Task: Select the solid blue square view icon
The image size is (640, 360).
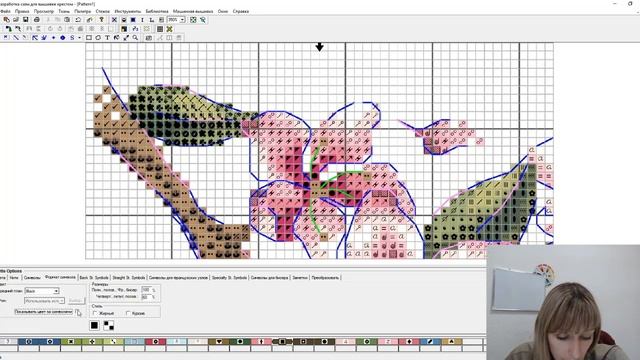Action: [133, 20]
